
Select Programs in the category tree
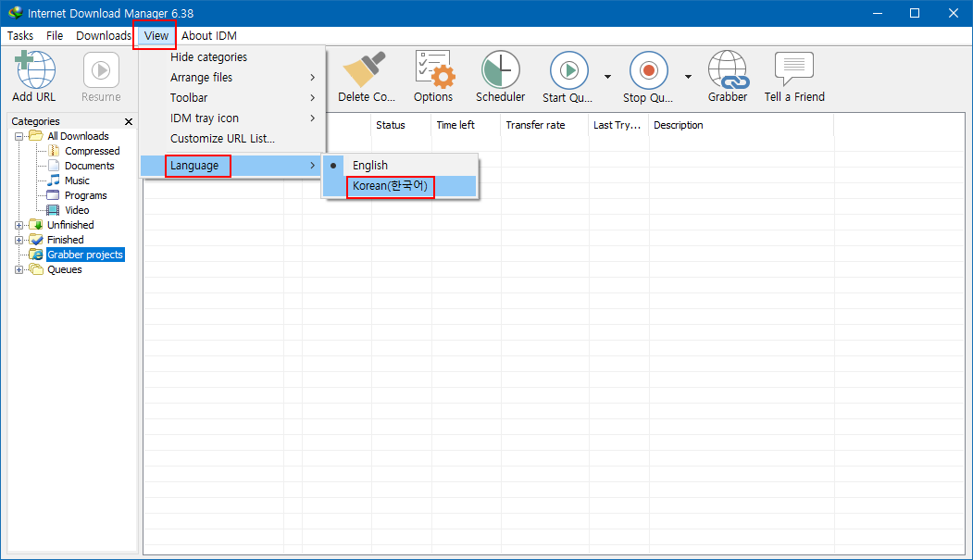(85, 195)
